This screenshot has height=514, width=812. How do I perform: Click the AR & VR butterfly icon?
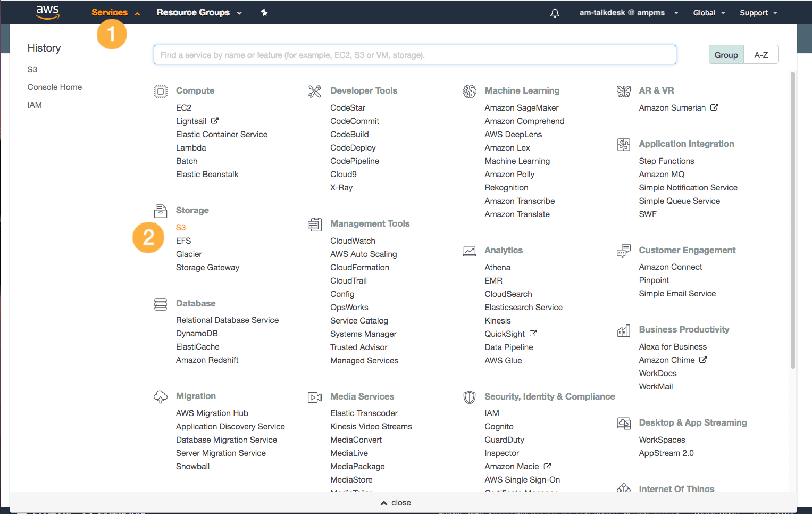623,90
